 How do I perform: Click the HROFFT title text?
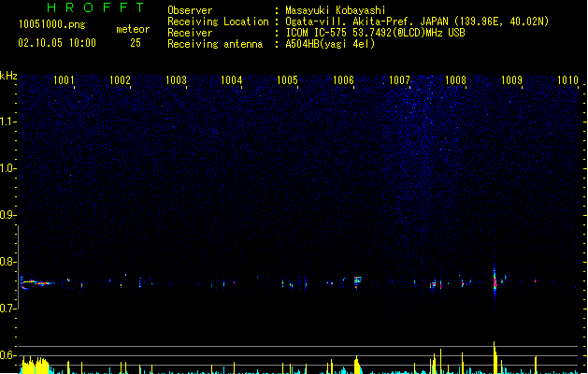(95, 7)
